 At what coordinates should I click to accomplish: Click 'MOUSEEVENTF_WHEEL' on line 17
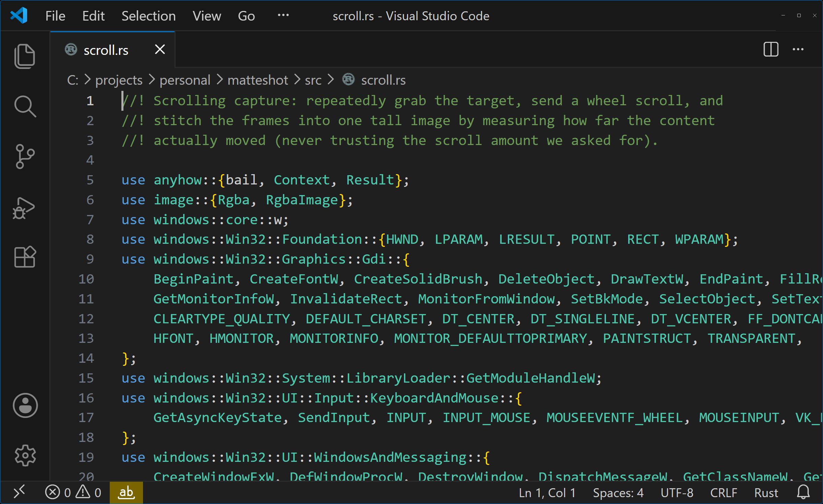tap(615, 418)
